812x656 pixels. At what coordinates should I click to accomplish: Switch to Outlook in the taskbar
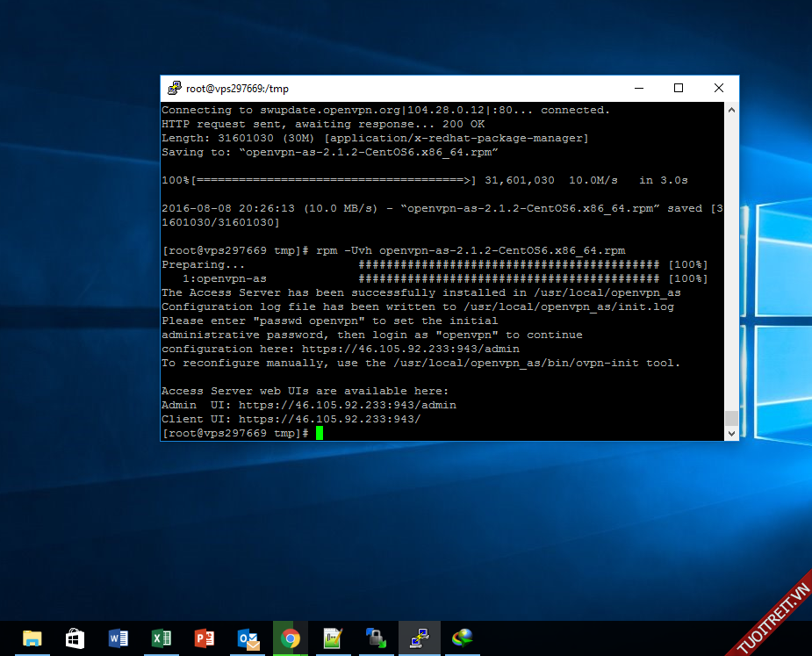pos(248,638)
